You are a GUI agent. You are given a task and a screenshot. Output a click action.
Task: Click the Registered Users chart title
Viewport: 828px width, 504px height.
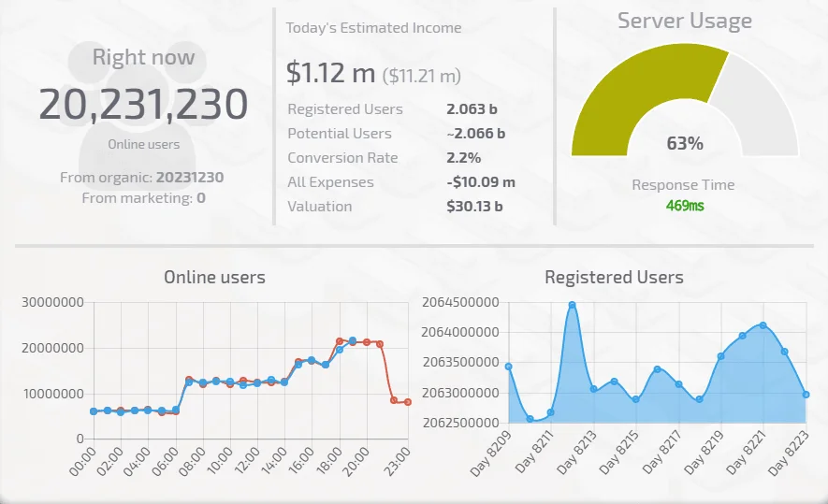[614, 278]
